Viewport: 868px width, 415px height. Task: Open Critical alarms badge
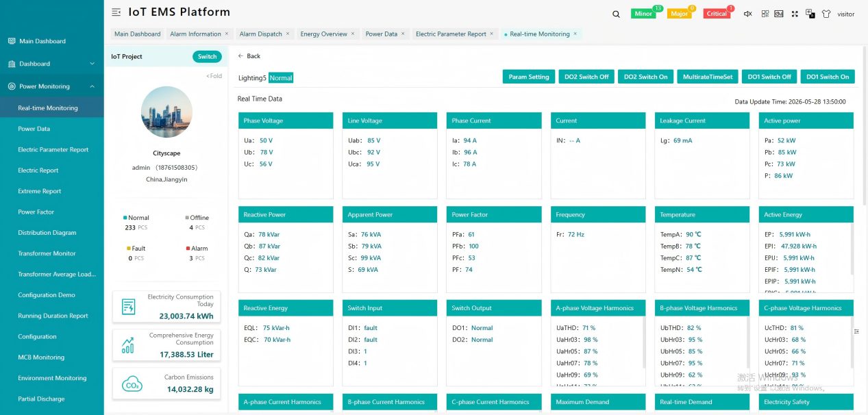coord(717,14)
